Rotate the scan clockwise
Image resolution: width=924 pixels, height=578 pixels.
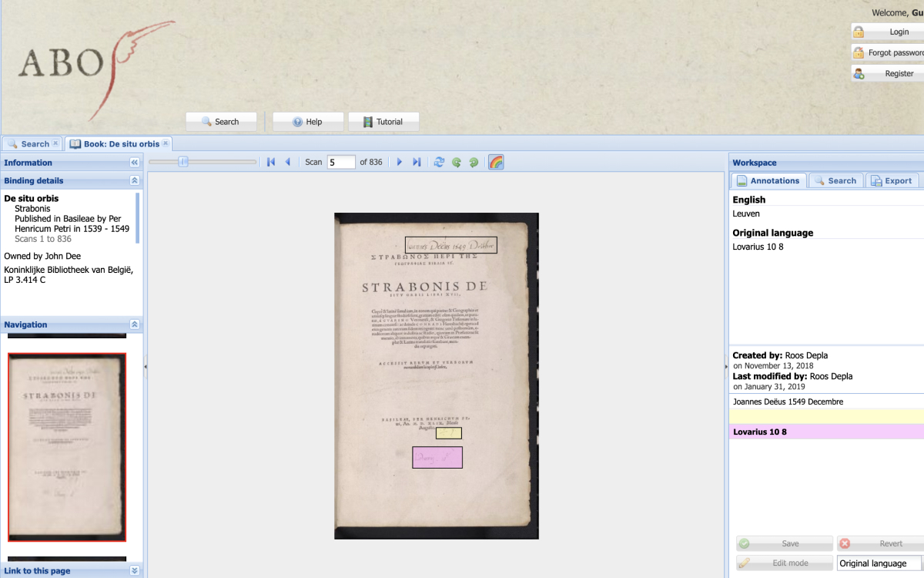click(x=473, y=162)
